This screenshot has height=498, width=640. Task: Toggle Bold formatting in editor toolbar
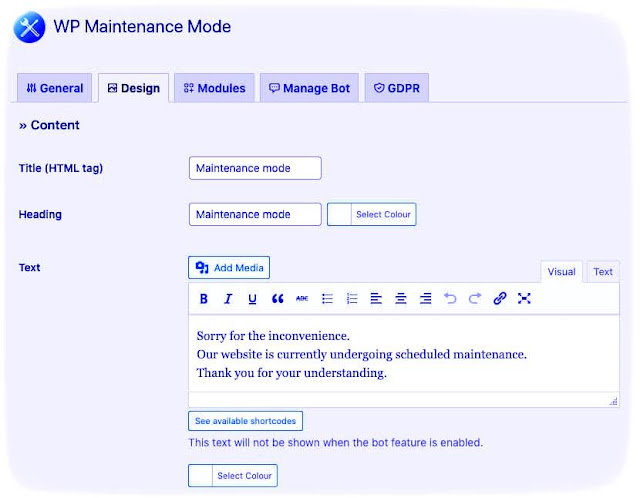point(204,299)
